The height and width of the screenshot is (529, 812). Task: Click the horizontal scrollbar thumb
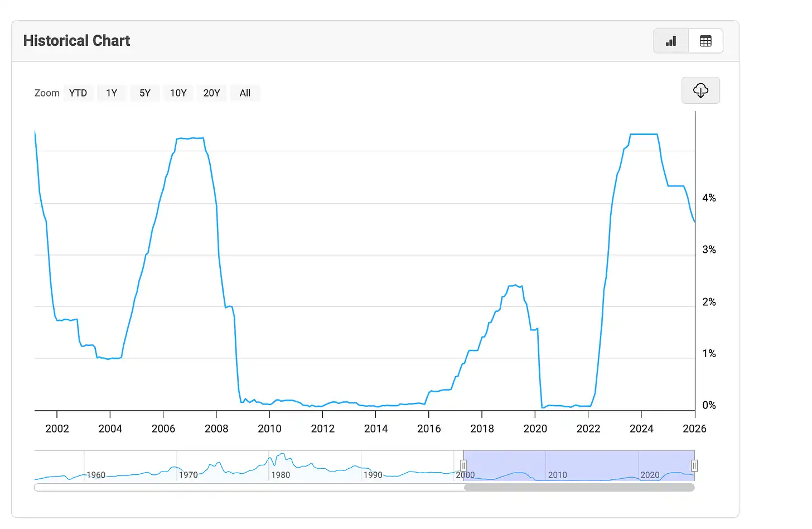click(x=579, y=488)
